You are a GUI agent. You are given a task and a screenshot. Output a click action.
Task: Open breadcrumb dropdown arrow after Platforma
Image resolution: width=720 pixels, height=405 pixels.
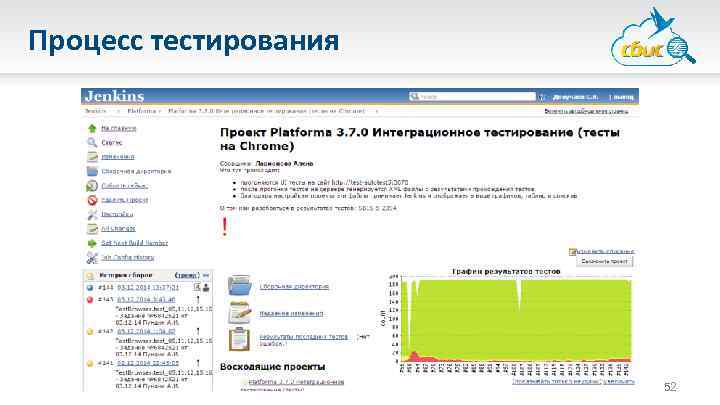pyautogui.click(x=160, y=111)
